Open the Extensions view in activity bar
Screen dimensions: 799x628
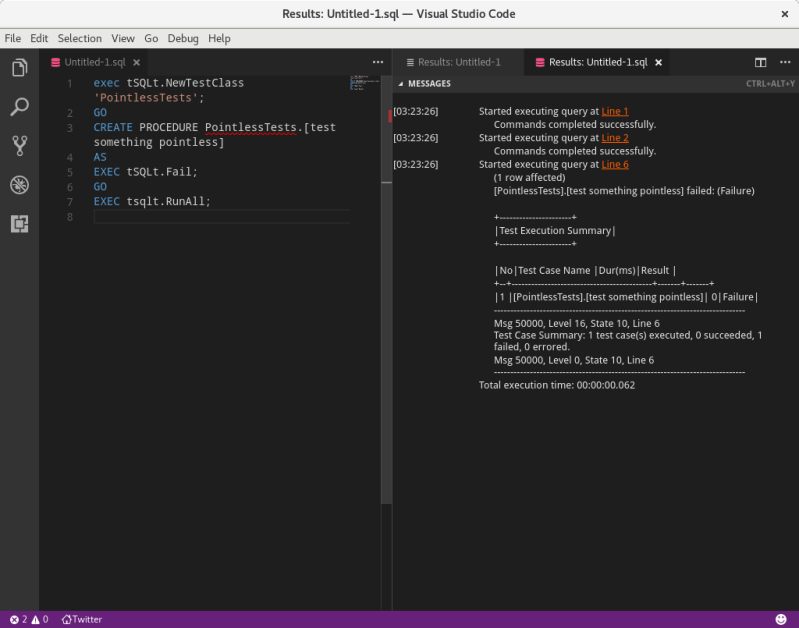click(19, 224)
